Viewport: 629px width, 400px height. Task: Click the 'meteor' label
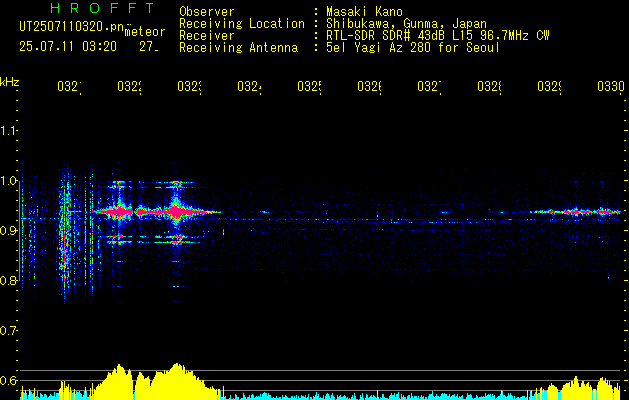pyautogui.click(x=145, y=32)
